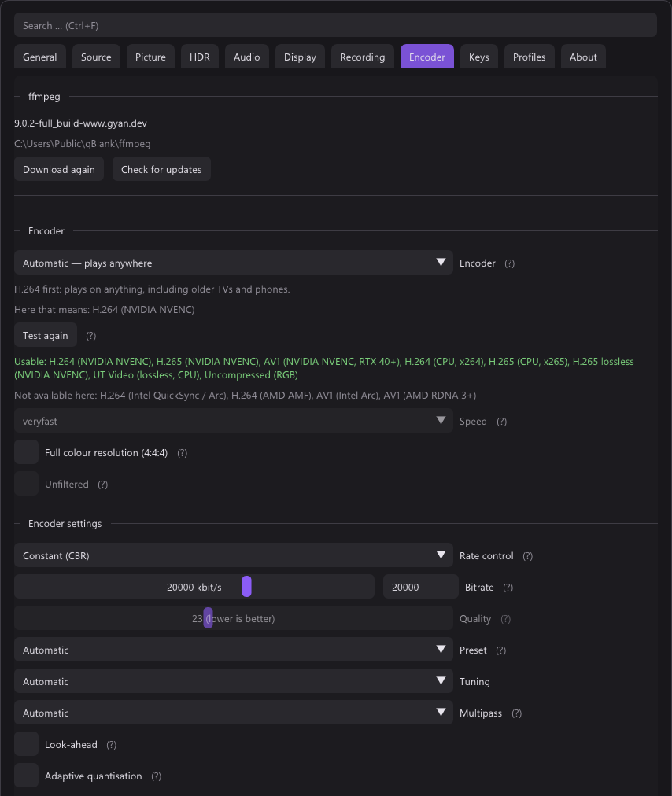Click the ffmpeg section header
This screenshot has width=672, height=796.
tap(44, 97)
